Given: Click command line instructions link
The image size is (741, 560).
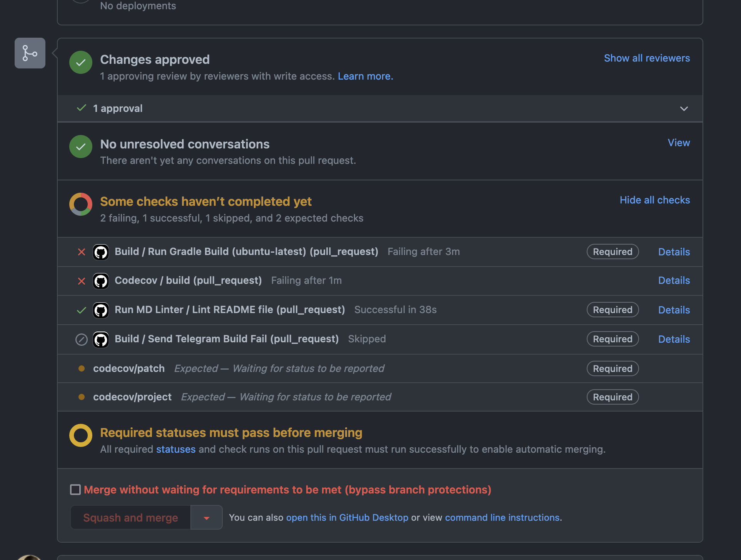Looking at the screenshot, I should [x=502, y=518].
